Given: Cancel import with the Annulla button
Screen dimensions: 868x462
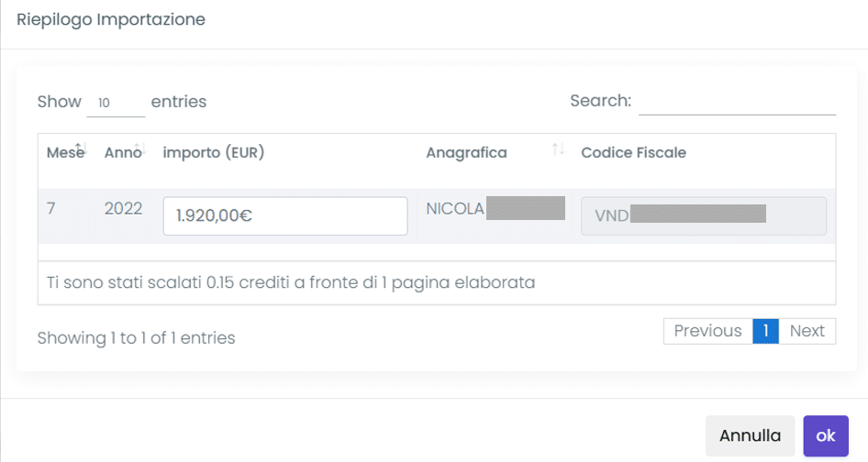Looking at the screenshot, I should coord(750,436).
